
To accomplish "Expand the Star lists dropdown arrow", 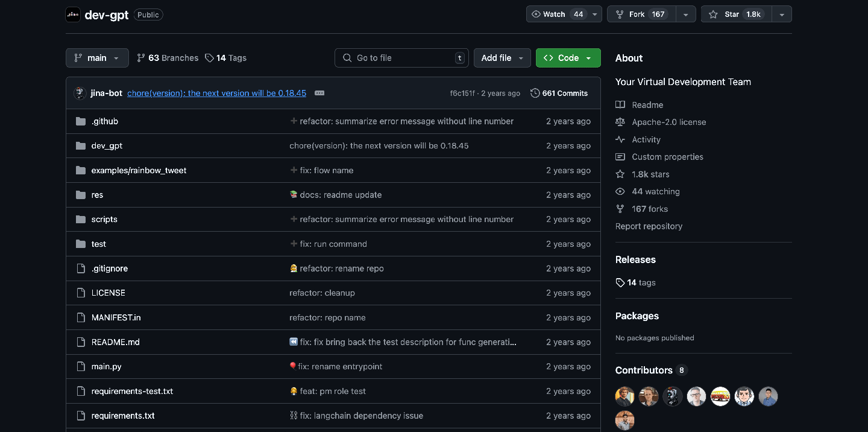I will click(781, 14).
